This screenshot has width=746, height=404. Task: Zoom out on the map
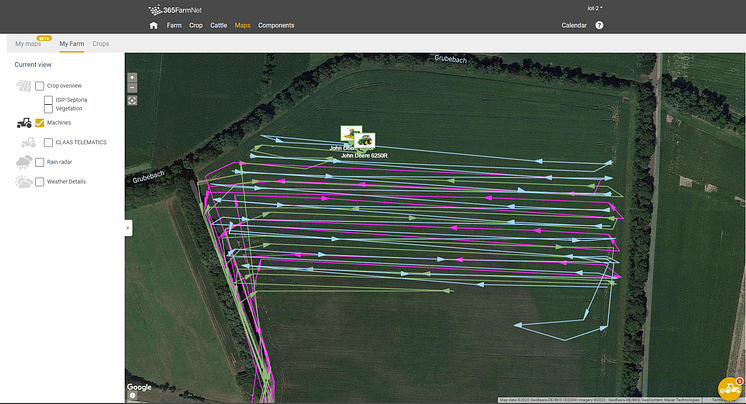point(132,87)
